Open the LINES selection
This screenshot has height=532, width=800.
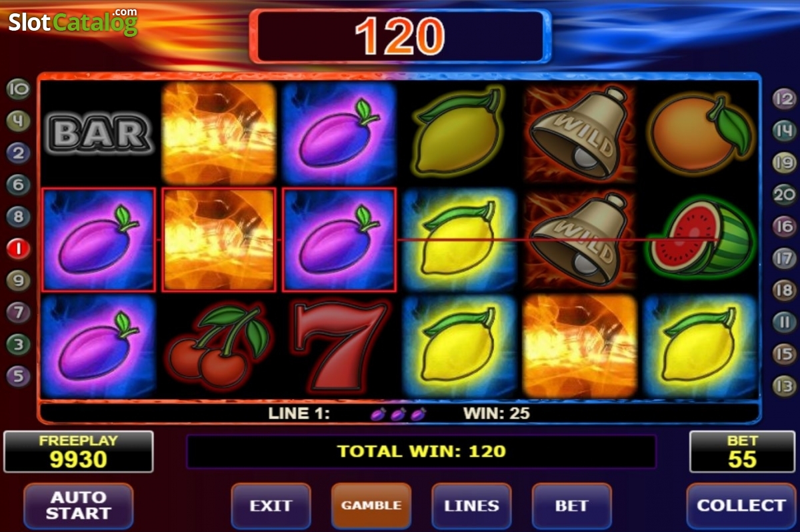[x=472, y=506]
